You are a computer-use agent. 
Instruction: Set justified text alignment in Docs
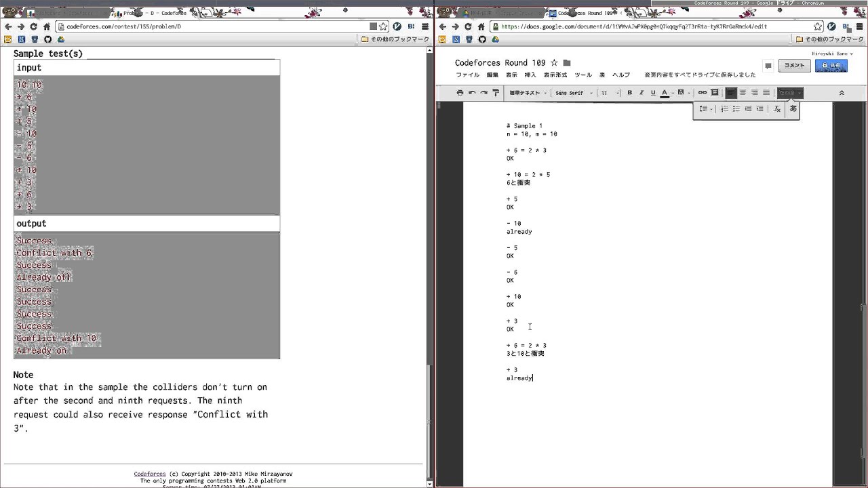pyautogui.click(x=766, y=93)
